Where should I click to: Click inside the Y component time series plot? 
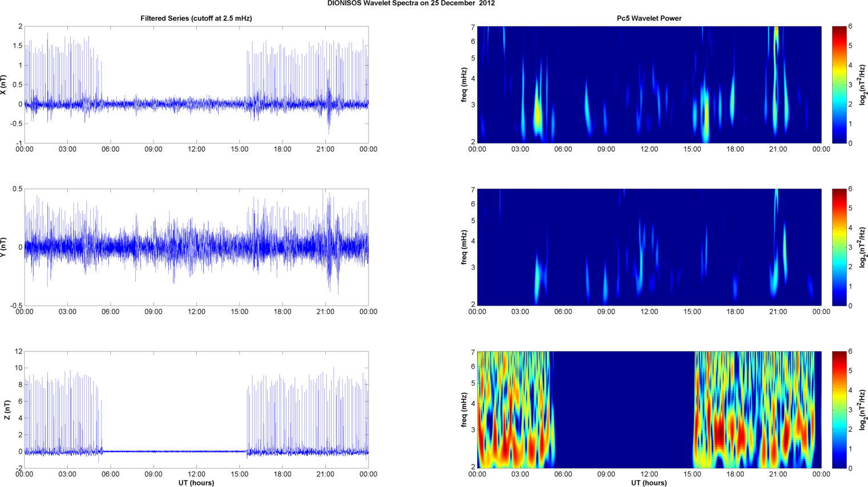pos(196,247)
